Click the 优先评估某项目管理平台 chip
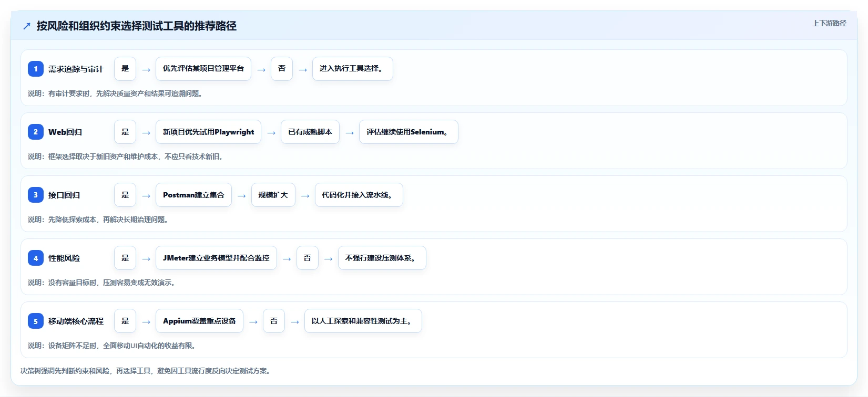 click(203, 69)
